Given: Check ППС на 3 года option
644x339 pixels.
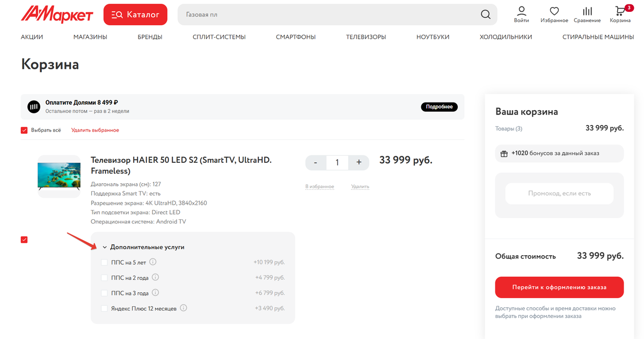Looking at the screenshot, I should (104, 293).
